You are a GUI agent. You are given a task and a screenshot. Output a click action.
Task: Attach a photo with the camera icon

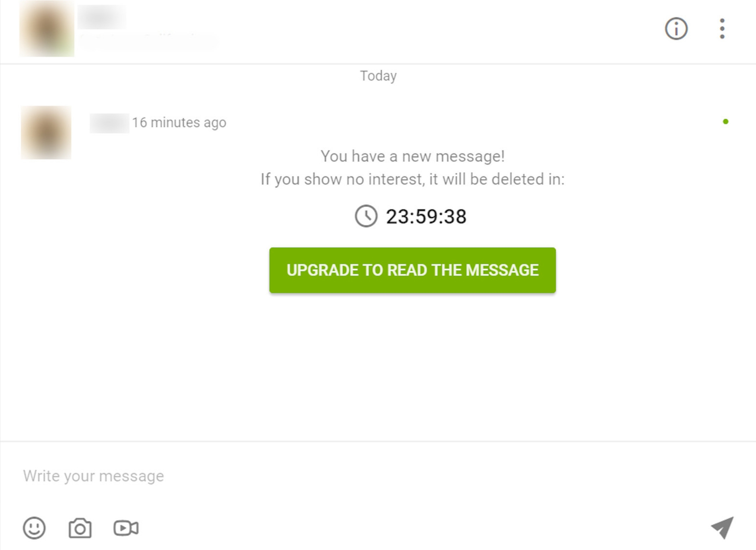pos(80,528)
